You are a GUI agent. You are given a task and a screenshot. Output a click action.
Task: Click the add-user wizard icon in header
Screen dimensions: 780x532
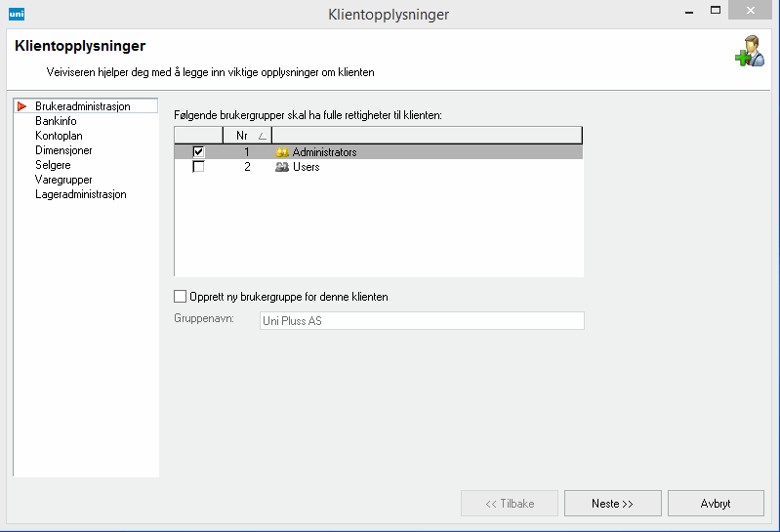coord(749,52)
